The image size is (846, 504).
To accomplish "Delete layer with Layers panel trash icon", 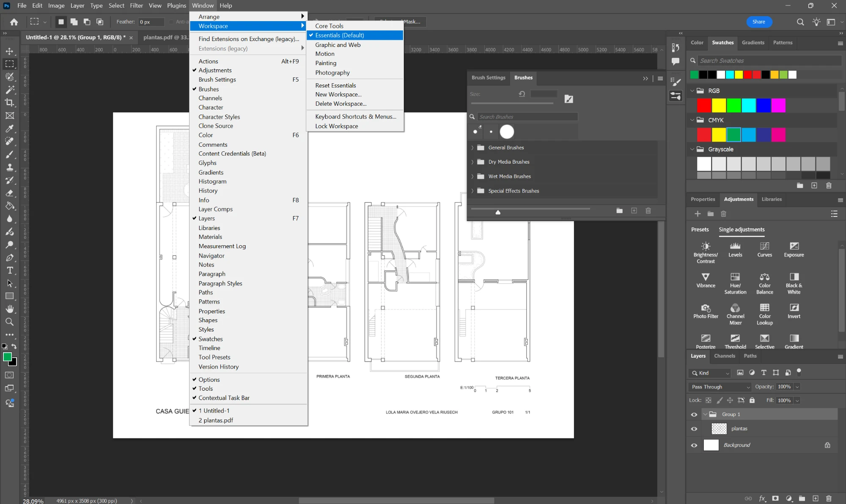I will [x=829, y=499].
